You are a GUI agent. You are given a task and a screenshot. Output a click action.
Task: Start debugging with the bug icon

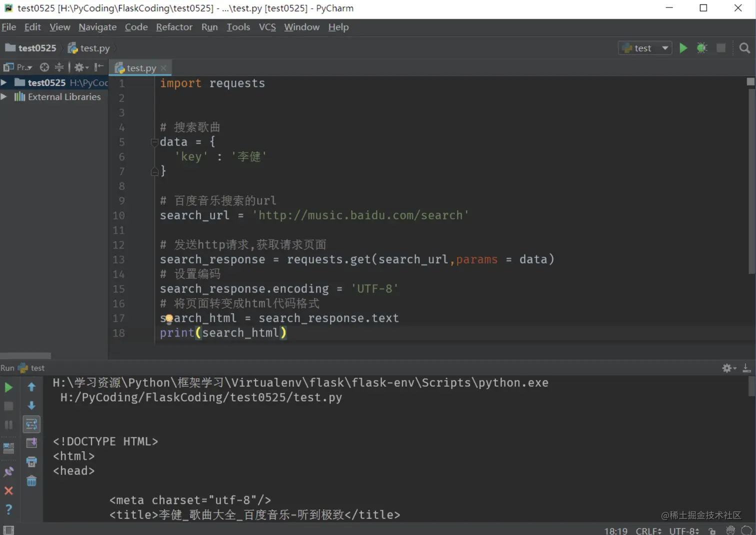(702, 48)
